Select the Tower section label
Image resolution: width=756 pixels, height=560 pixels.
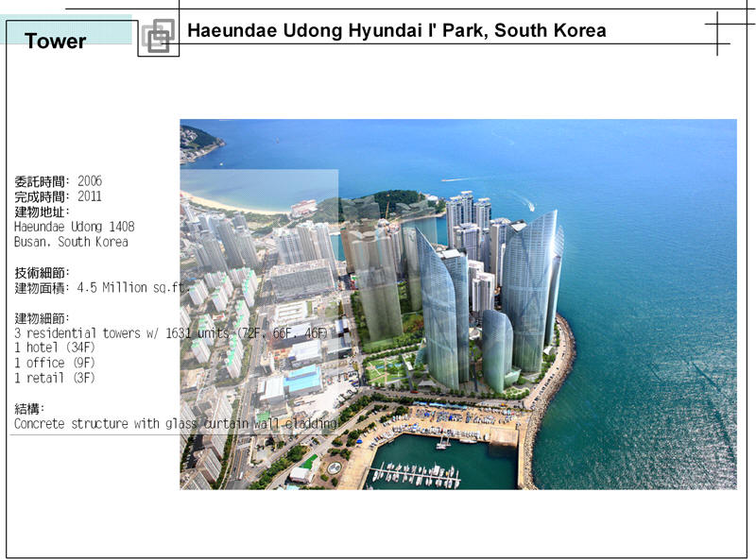point(55,41)
